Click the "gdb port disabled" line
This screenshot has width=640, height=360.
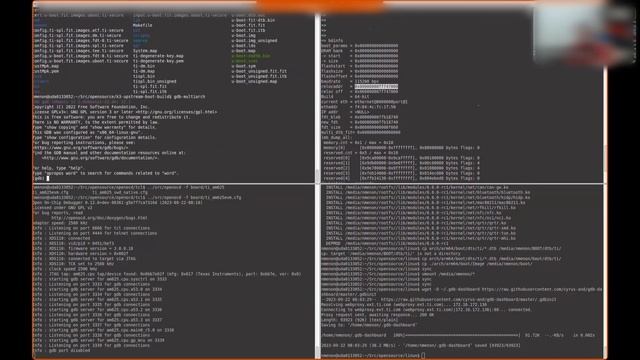point(62,351)
